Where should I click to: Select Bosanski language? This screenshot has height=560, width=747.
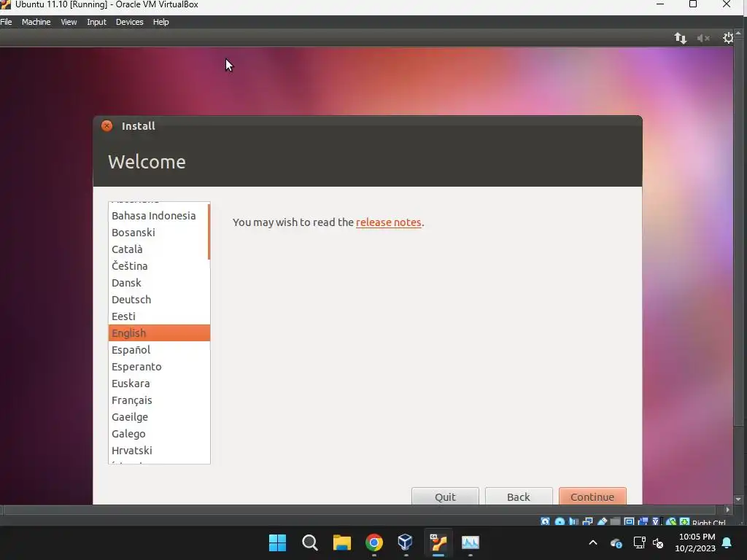pyautogui.click(x=159, y=233)
